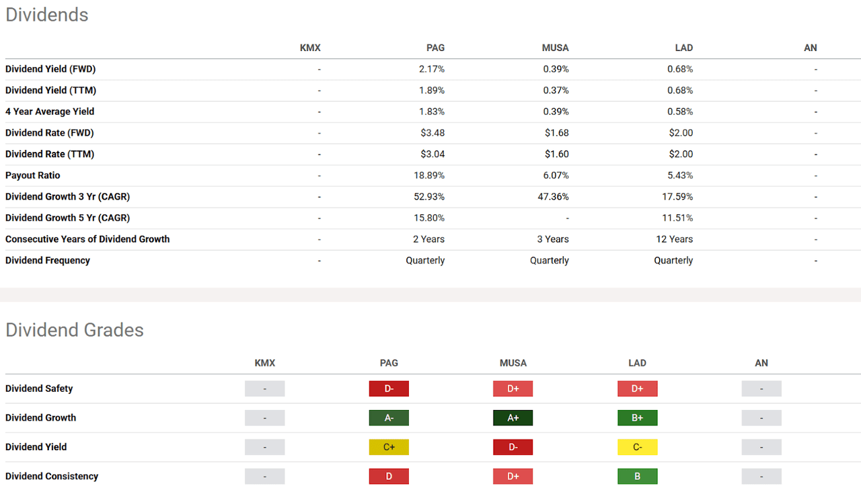
Task: Click the Dividend Yield (TTM) row label
Action: (x=51, y=90)
